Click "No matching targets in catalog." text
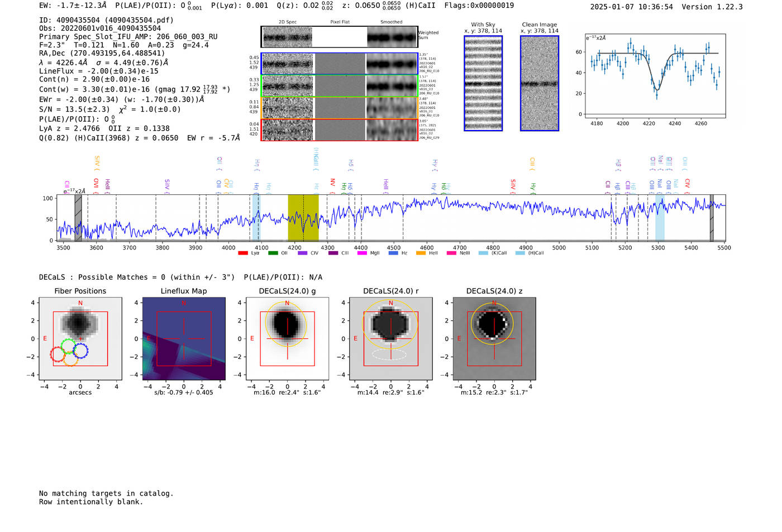The width and height of the screenshot is (782, 532). (x=106, y=493)
